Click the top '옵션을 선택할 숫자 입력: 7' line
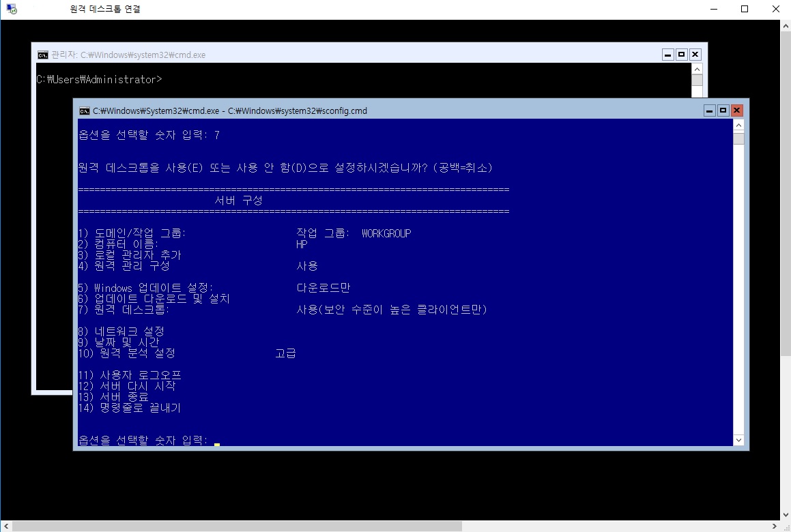Viewport: 791px width, 532px height. pos(149,135)
